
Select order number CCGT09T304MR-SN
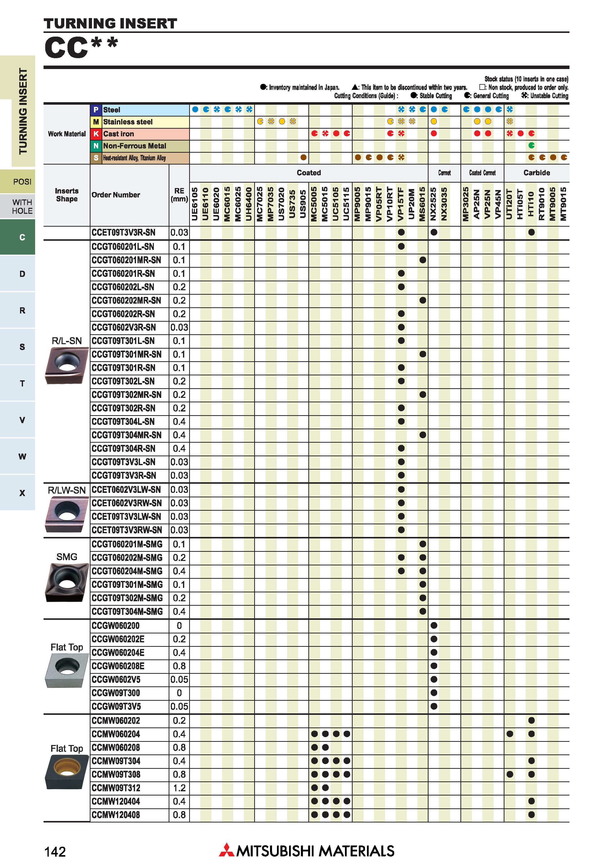pos(127,435)
